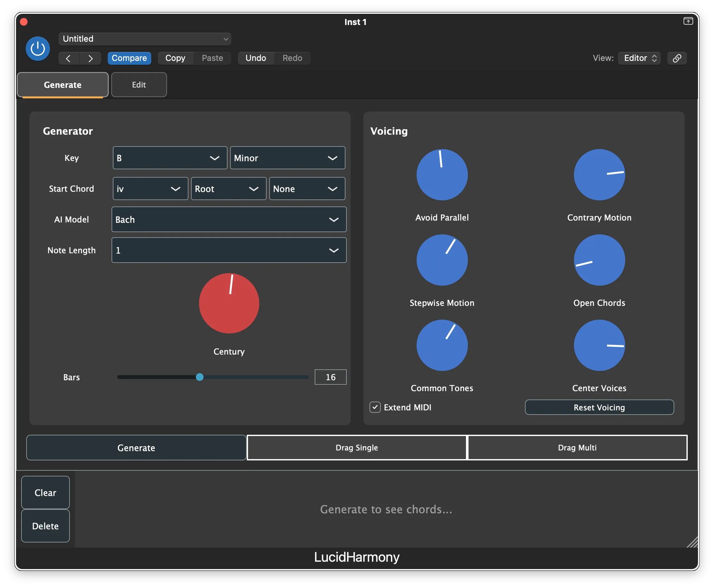714x588 pixels.
Task: Toggle the Compare button
Action: coord(129,58)
